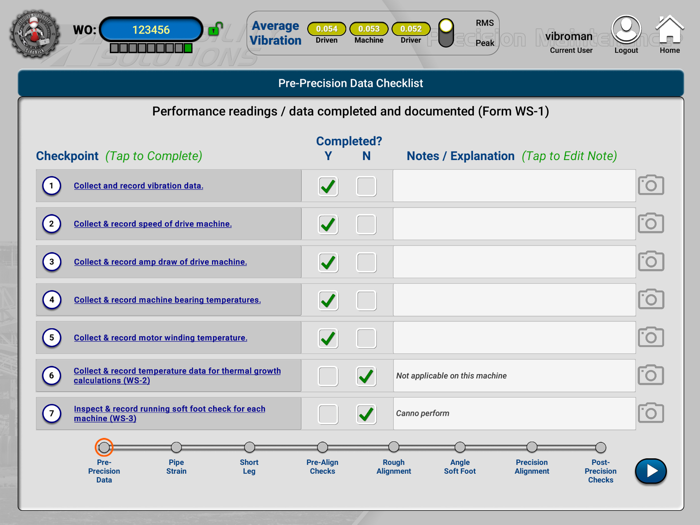This screenshot has height=525, width=700.
Task: Open thermal growth calculations (WS-2) link
Action: coord(177,375)
